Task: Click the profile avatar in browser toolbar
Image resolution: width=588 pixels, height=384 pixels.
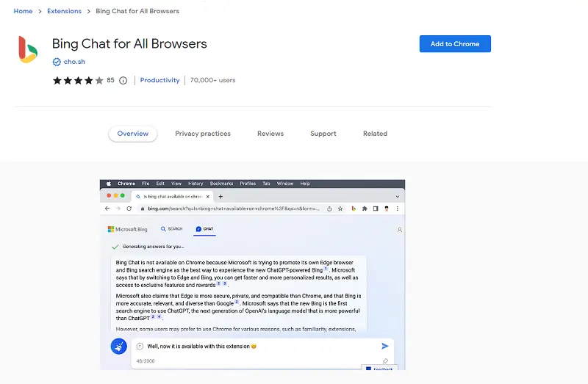Action: pyautogui.click(x=387, y=209)
